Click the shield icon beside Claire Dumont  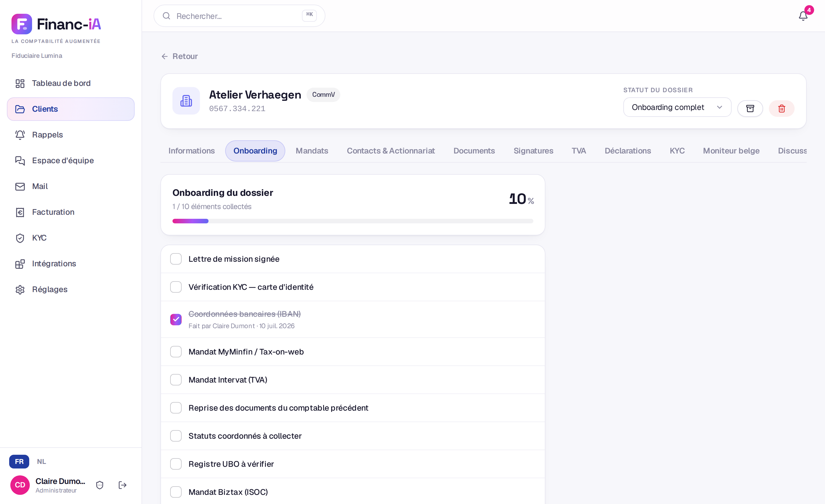tap(100, 485)
